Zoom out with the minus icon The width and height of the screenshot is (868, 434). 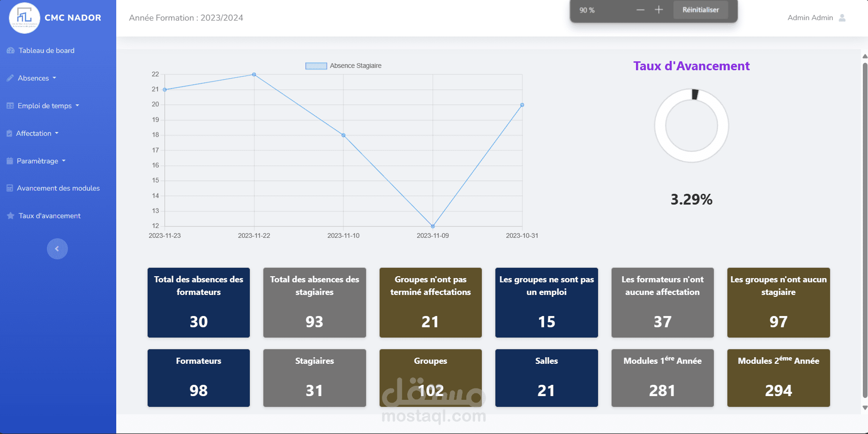point(640,10)
